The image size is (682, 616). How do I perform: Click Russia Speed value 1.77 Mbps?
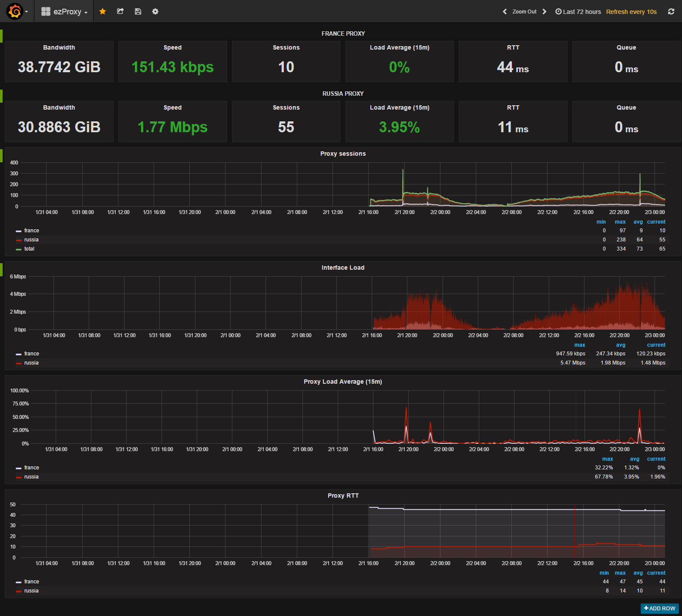click(x=172, y=127)
